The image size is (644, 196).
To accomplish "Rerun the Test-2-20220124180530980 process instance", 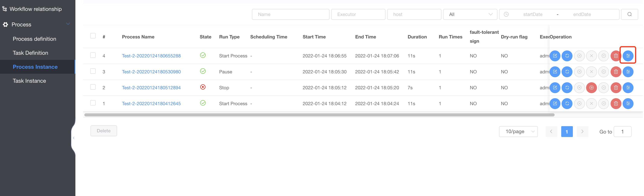I will pyautogui.click(x=567, y=72).
